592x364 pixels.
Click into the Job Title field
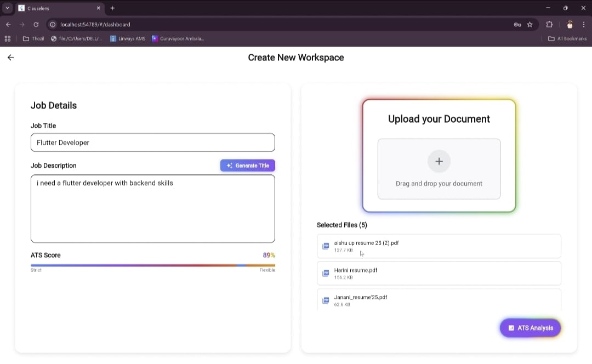coord(153,143)
